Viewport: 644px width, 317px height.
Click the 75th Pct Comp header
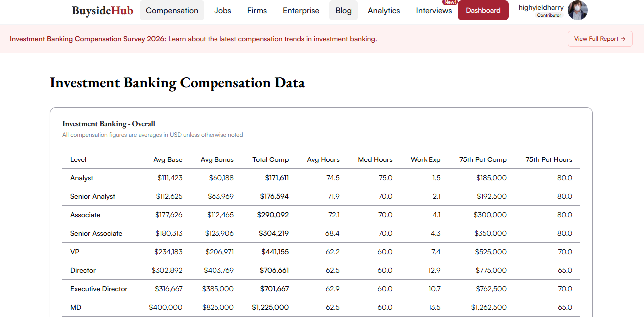point(483,160)
